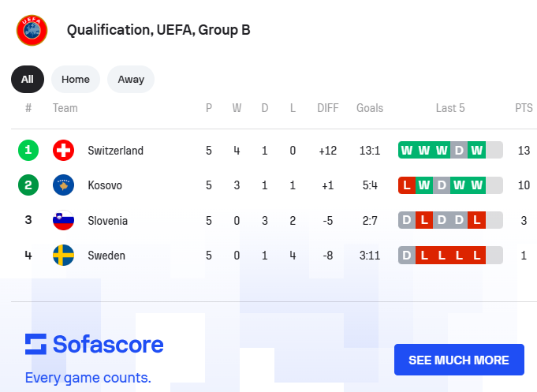Viewport: 537px width, 392px height.
Task: Click the Kosovo flag icon
Action: pyautogui.click(x=63, y=185)
